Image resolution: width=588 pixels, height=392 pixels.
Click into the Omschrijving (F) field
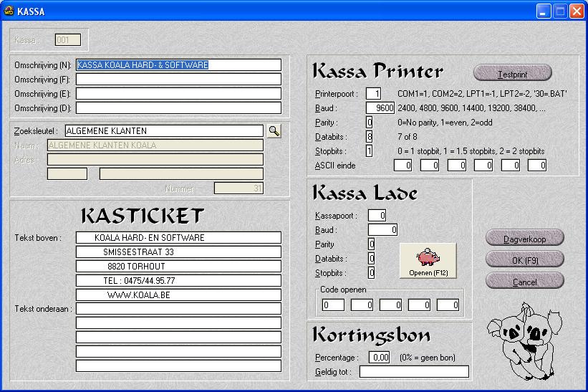click(178, 79)
